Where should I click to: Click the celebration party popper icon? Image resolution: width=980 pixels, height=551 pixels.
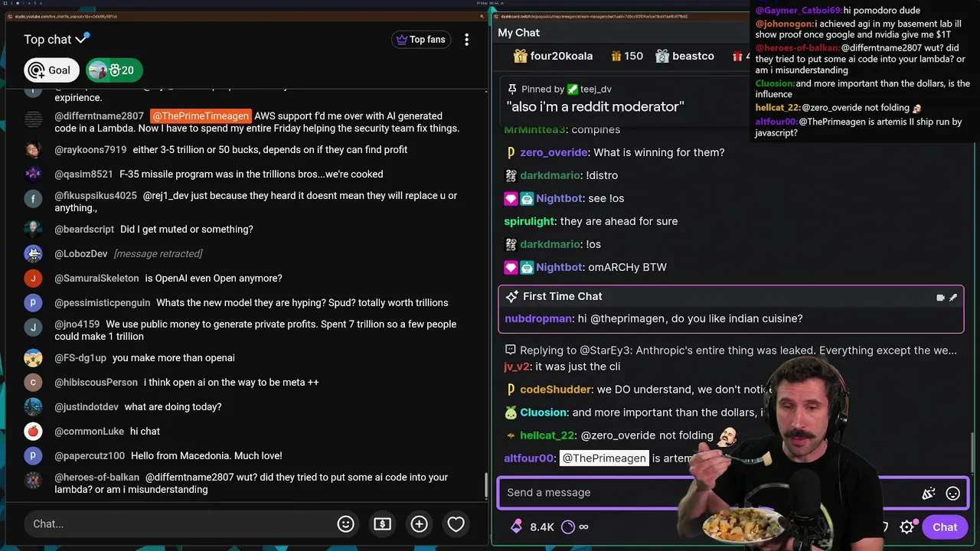pos(929,494)
